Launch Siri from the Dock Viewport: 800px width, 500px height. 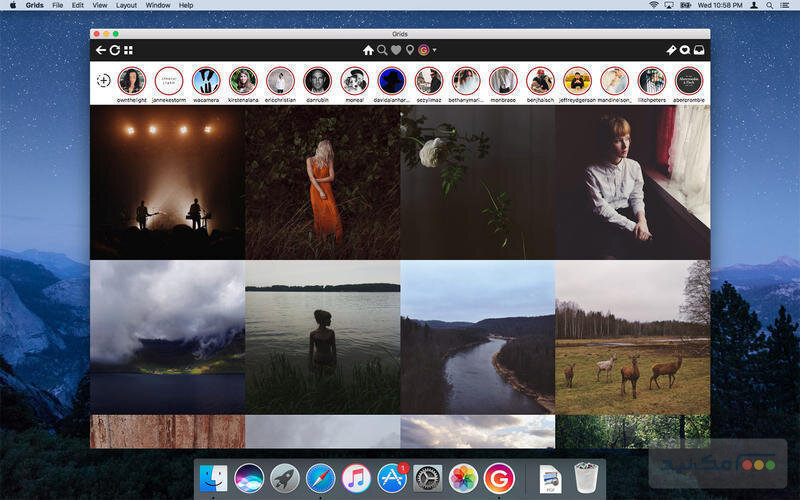coord(249,478)
